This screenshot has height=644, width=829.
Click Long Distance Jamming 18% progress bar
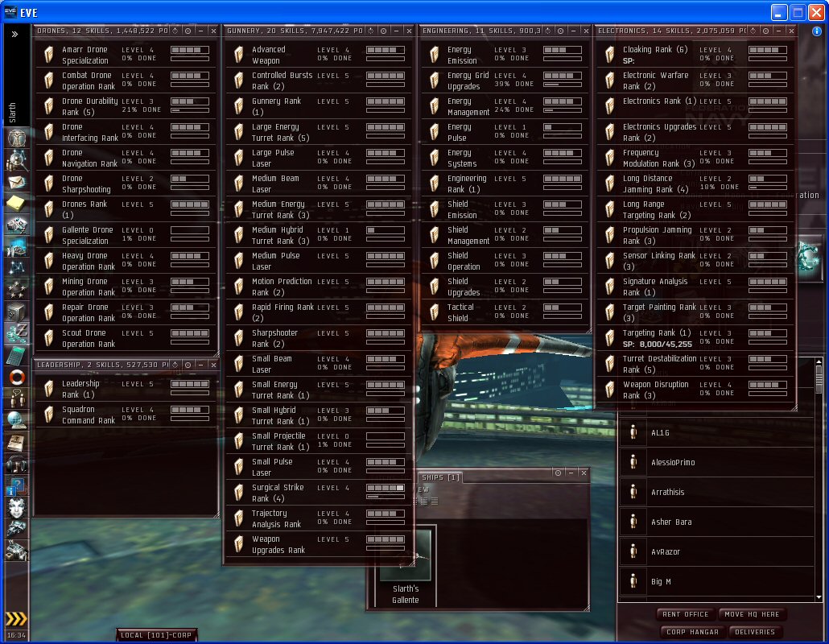pos(768,188)
